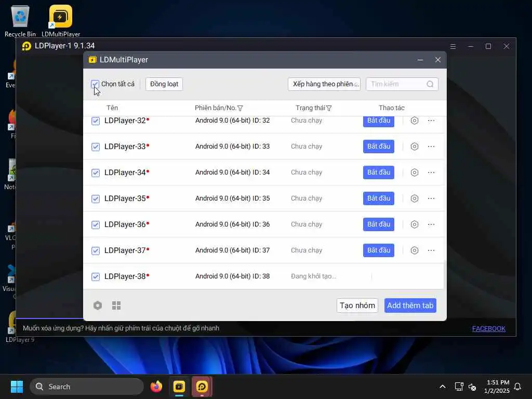Open Xếp hàng theo phiên sort dropdown

click(x=324, y=84)
